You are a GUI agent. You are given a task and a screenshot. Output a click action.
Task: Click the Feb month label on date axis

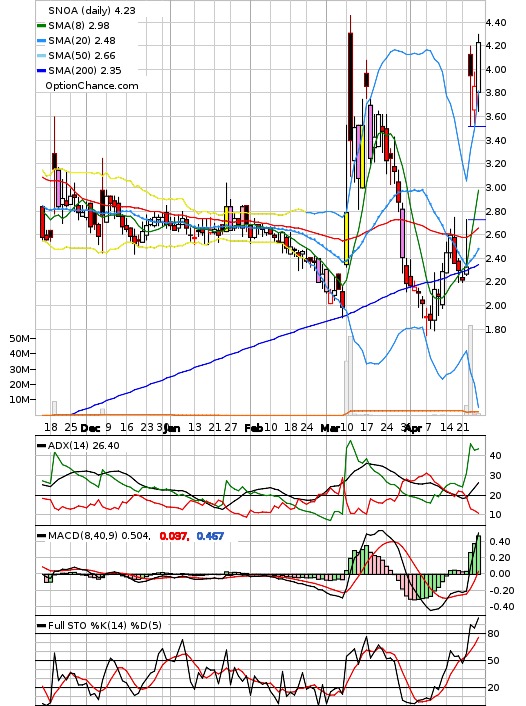click(x=254, y=428)
